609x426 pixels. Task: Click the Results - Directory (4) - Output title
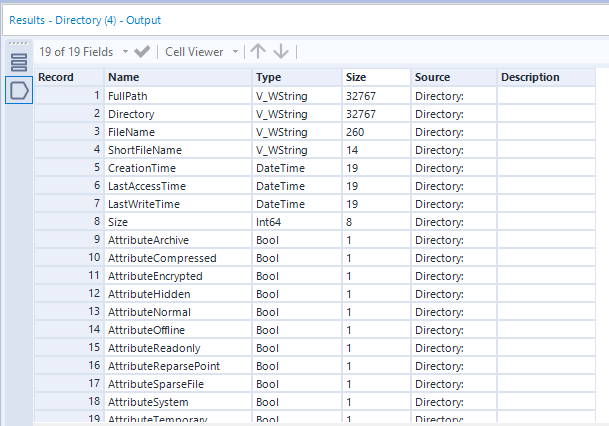click(85, 19)
